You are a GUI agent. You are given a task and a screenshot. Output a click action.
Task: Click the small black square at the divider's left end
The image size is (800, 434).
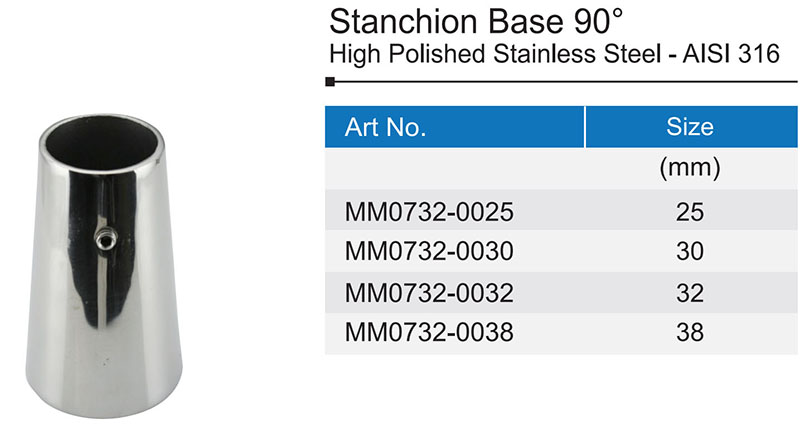tap(331, 85)
